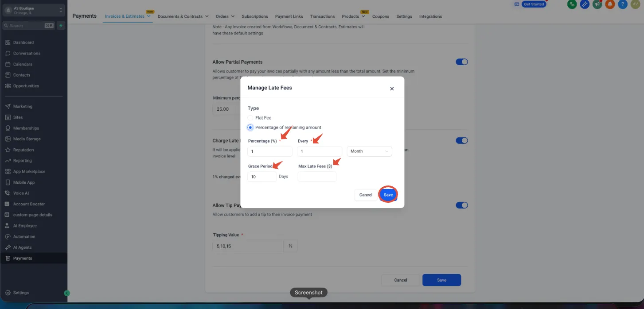Click the Max Late Fees input field
The width and height of the screenshot is (644, 309).
(317, 177)
